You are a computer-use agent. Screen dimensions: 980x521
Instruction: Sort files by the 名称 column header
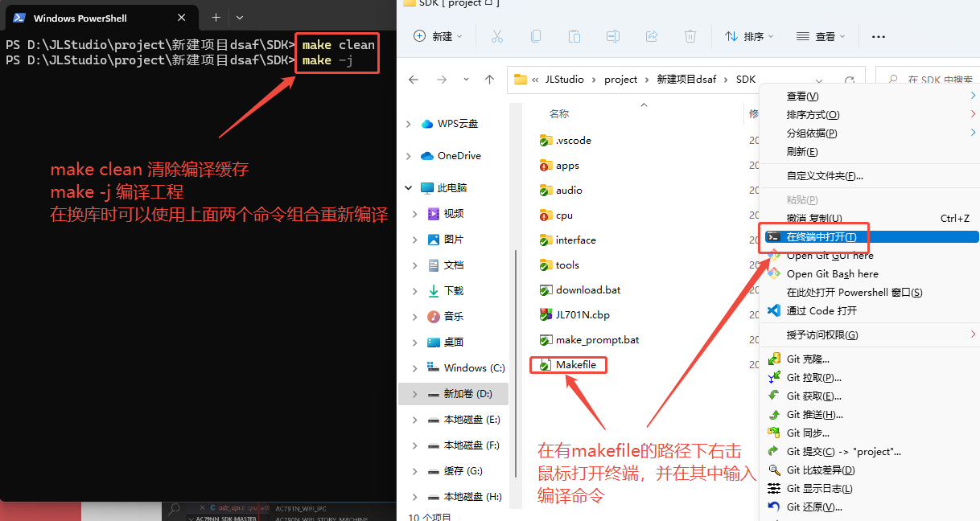click(x=559, y=114)
